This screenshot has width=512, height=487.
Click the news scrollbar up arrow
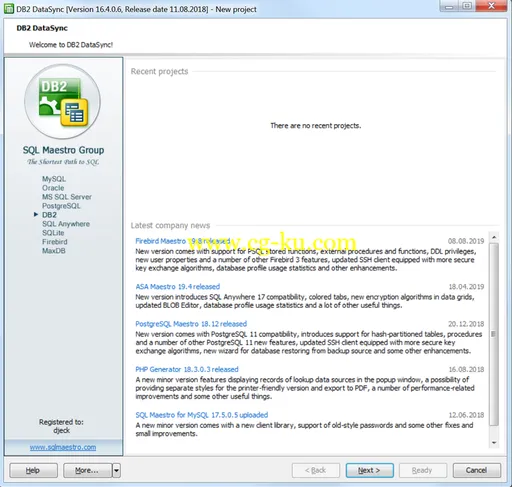494,237
